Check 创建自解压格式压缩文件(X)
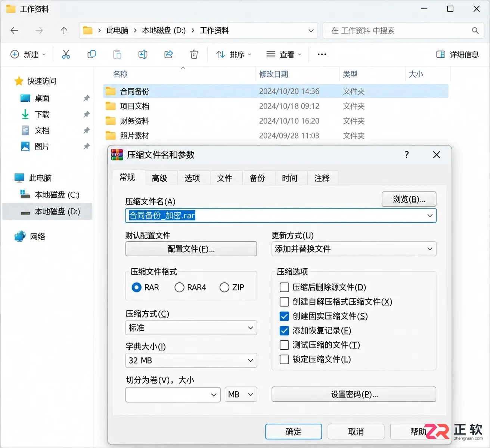 284,302
